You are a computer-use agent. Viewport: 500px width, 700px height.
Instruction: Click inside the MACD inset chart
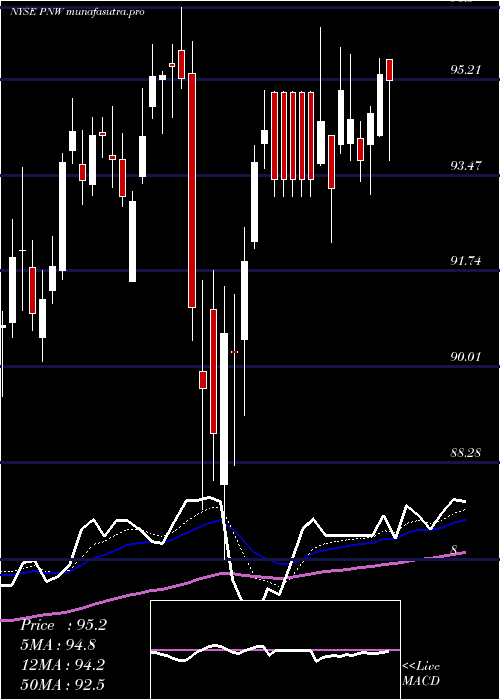coord(275,650)
